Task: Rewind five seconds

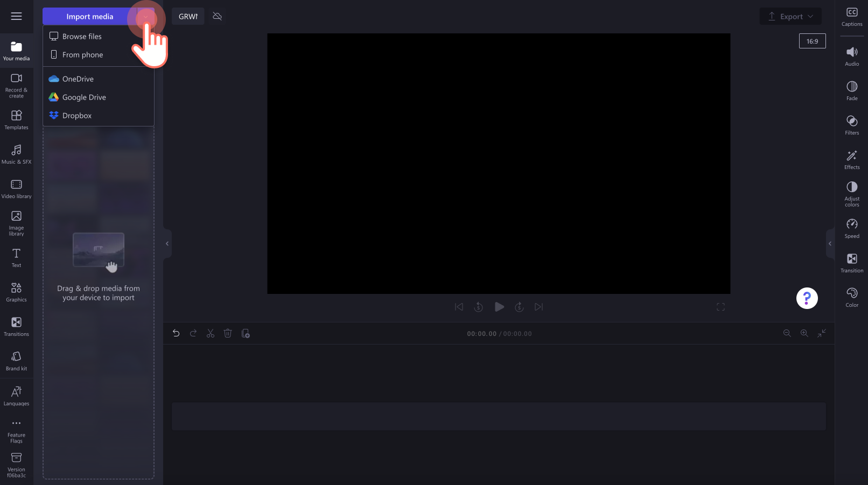Action: (x=478, y=307)
